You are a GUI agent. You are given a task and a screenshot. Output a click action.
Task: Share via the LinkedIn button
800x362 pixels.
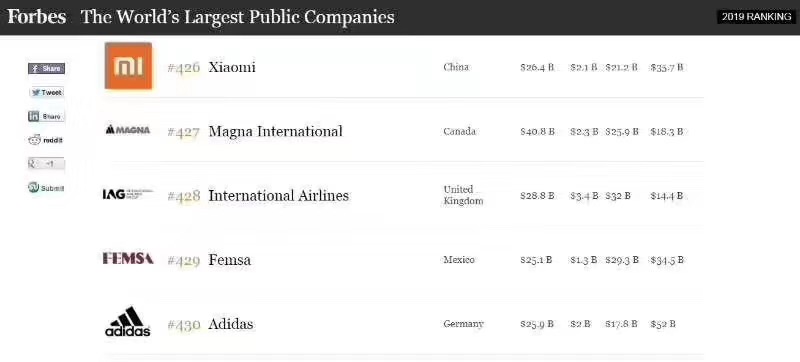(x=46, y=116)
